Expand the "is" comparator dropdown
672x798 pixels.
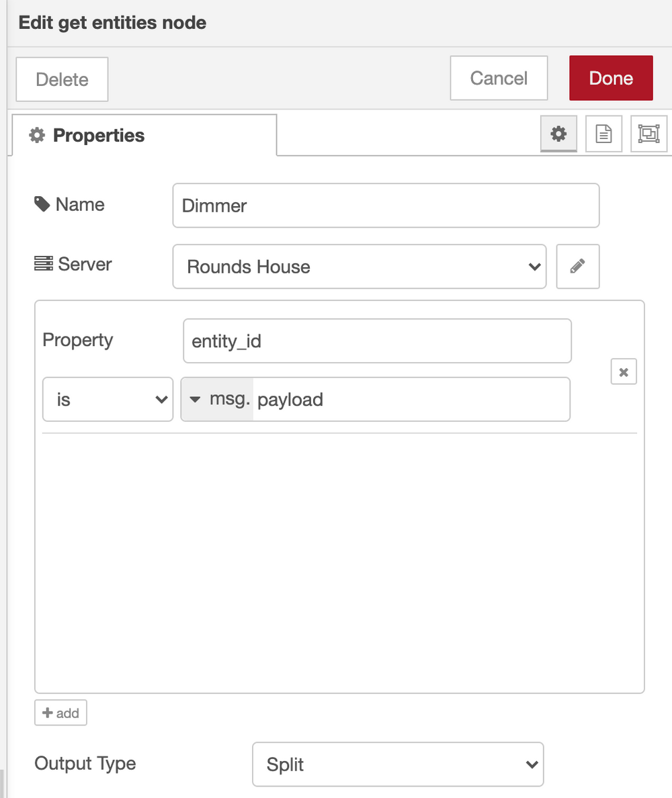(x=108, y=400)
